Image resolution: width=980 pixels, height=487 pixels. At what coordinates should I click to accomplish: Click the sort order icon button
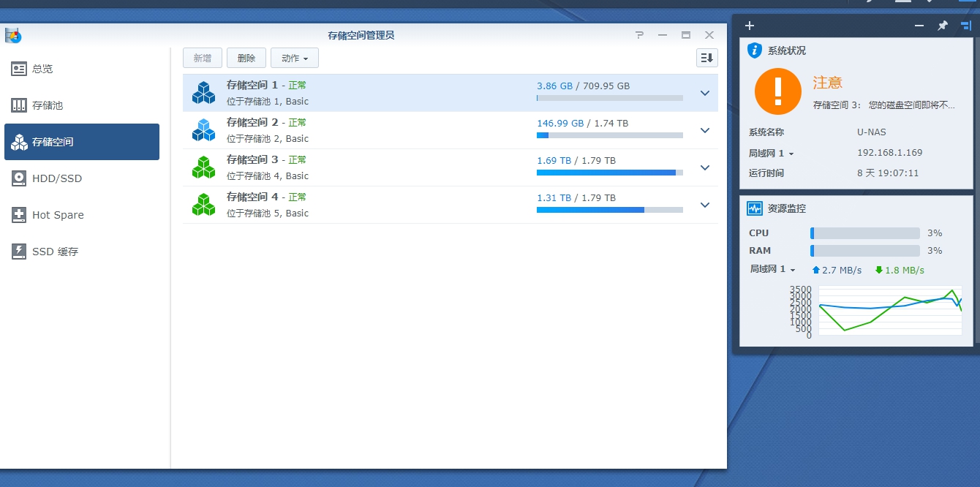point(706,58)
